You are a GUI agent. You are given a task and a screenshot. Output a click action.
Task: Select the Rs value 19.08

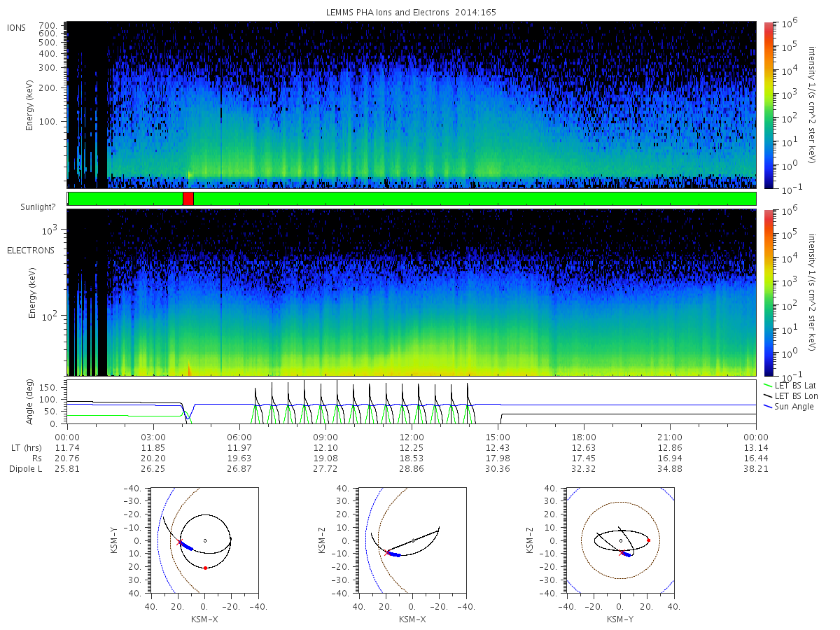tap(325, 458)
